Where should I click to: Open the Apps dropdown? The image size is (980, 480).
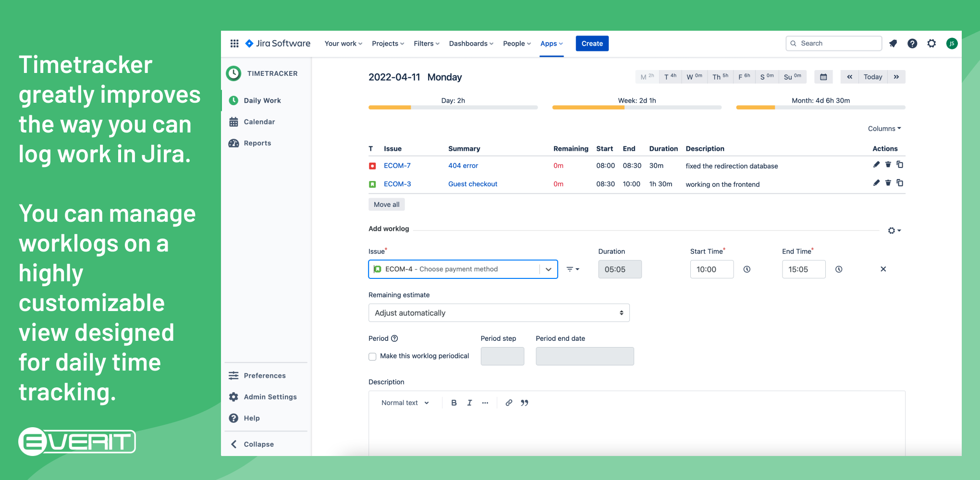click(551, 44)
